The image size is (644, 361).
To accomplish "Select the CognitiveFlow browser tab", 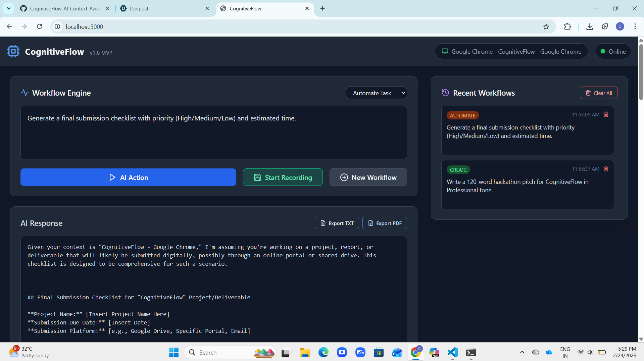I will tap(265, 8).
